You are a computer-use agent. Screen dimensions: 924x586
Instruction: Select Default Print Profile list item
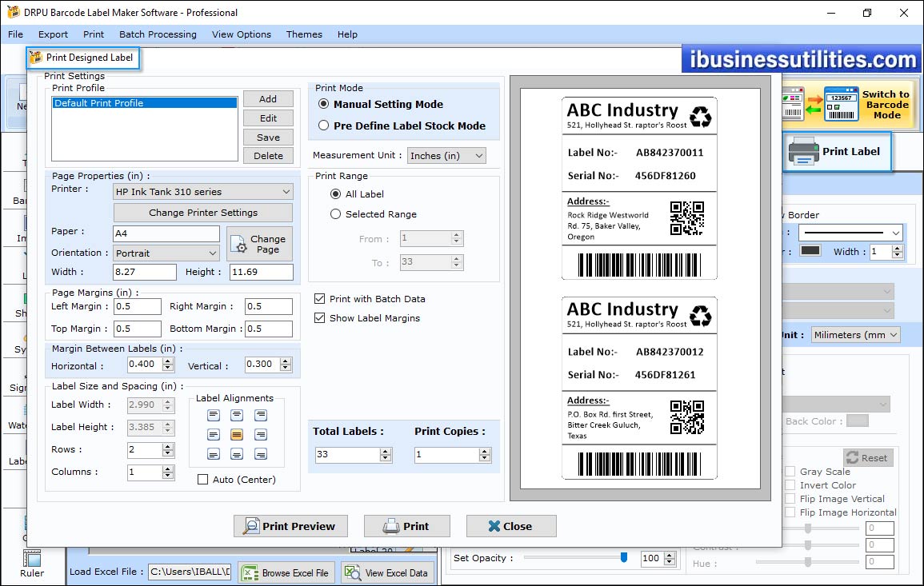pos(145,103)
